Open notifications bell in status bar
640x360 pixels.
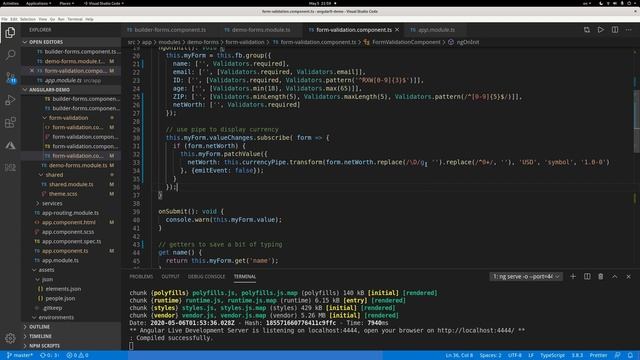(630, 355)
